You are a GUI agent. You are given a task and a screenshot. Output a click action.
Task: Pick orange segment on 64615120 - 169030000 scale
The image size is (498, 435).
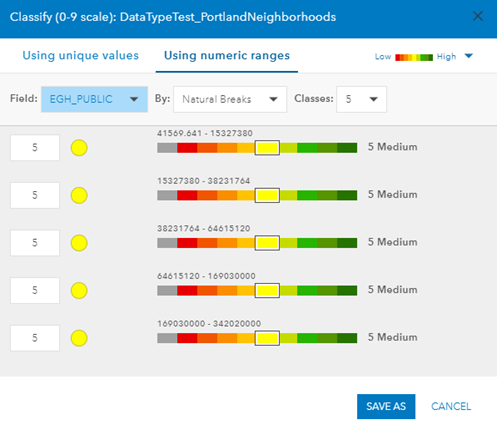pyautogui.click(x=227, y=290)
